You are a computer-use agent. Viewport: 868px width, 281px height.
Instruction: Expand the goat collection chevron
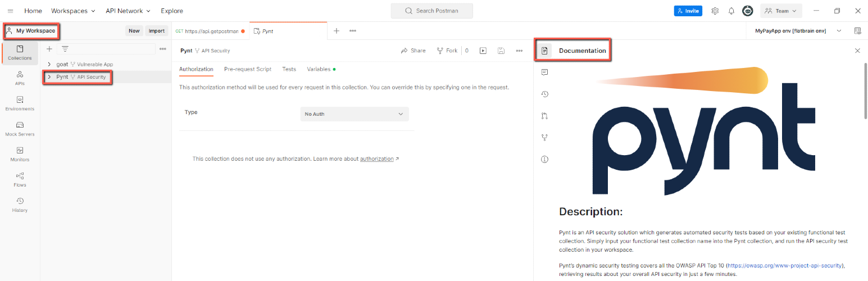pyautogui.click(x=49, y=64)
